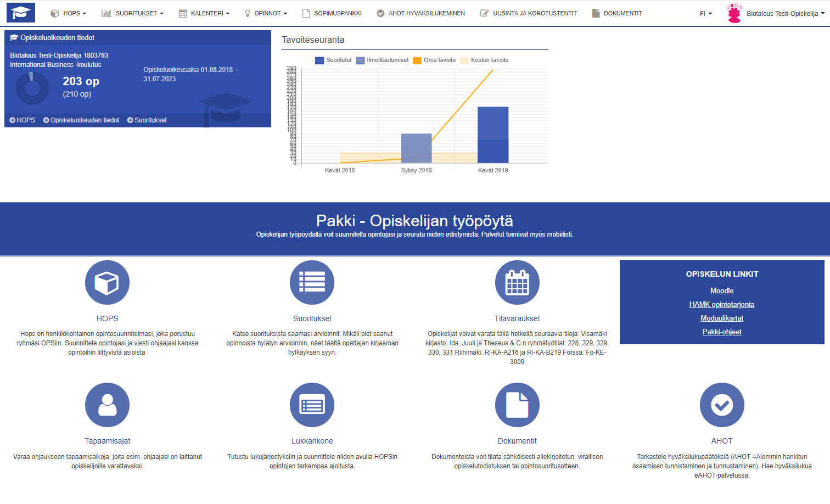Click the lightbulb icon beside Opinnot menu
This screenshot has width=830, height=504.
click(248, 13)
